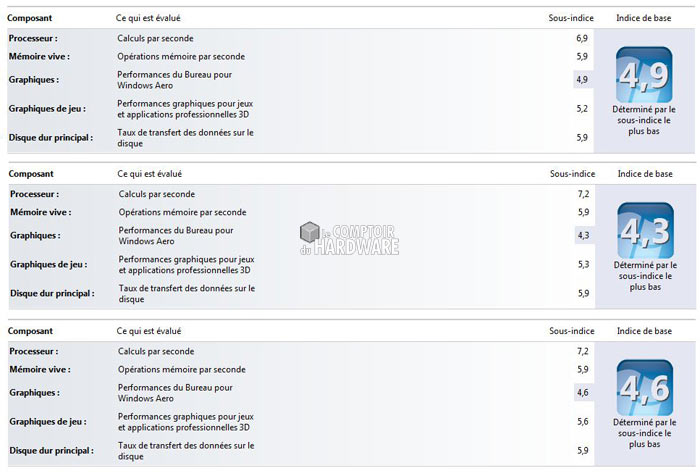The image size is (700, 476).
Task: Click the top table's Ce qui est évalué header
Action: pos(149,18)
